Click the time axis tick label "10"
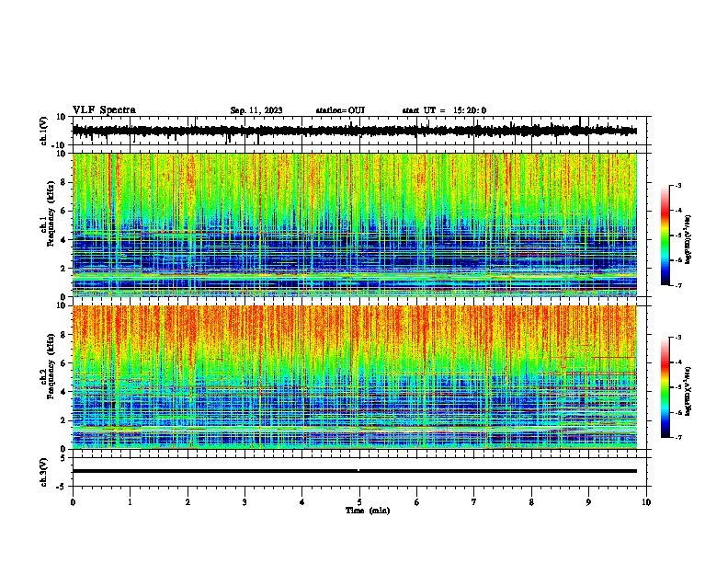 coord(646,502)
